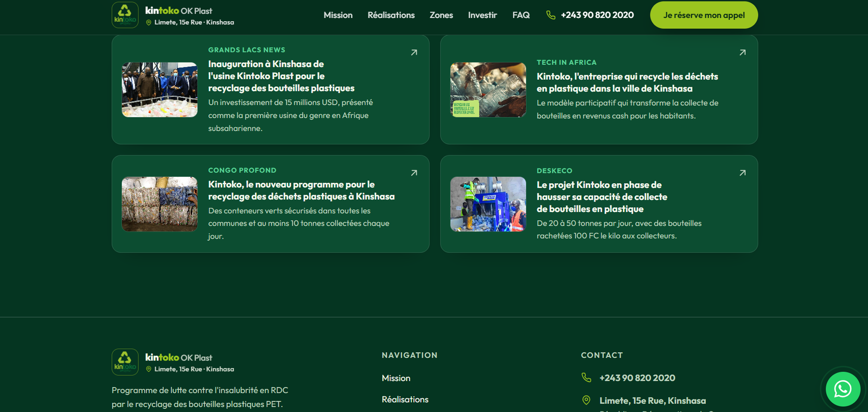Open the baled plastic thumbnail for Congo Profond
This screenshot has height=412, width=868.
(x=159, y=204)
